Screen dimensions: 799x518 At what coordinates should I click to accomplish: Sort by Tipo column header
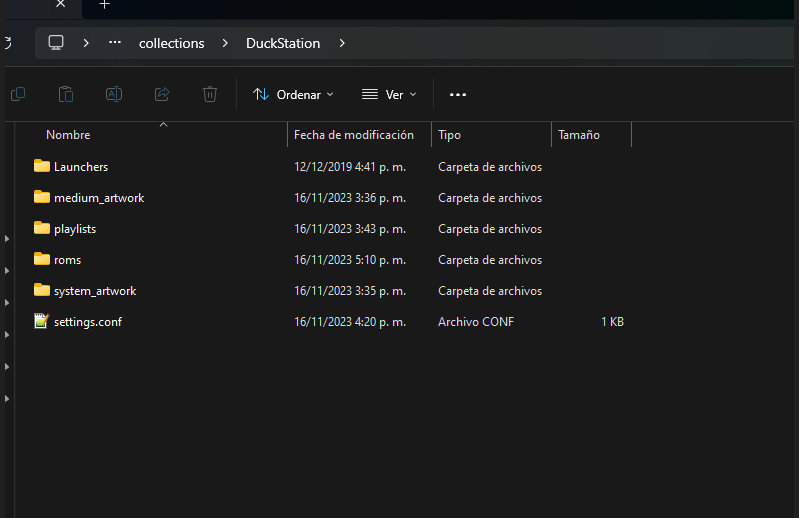449,135
